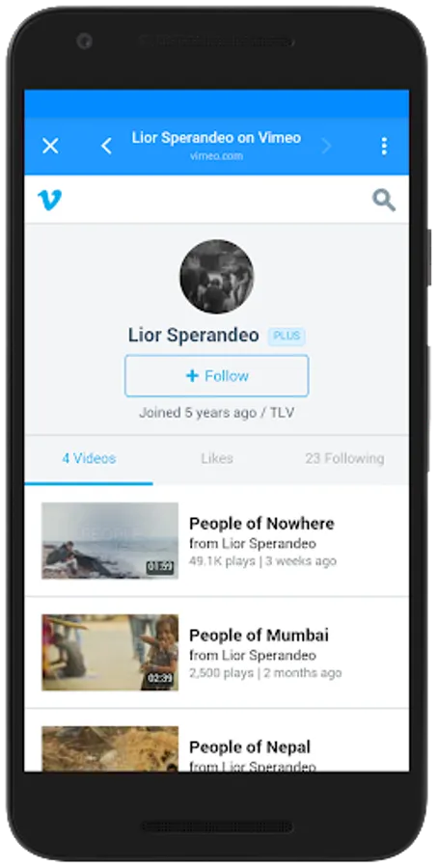
Task: Open the People of Nepal thumbnail
Action: tap(110, 748)
